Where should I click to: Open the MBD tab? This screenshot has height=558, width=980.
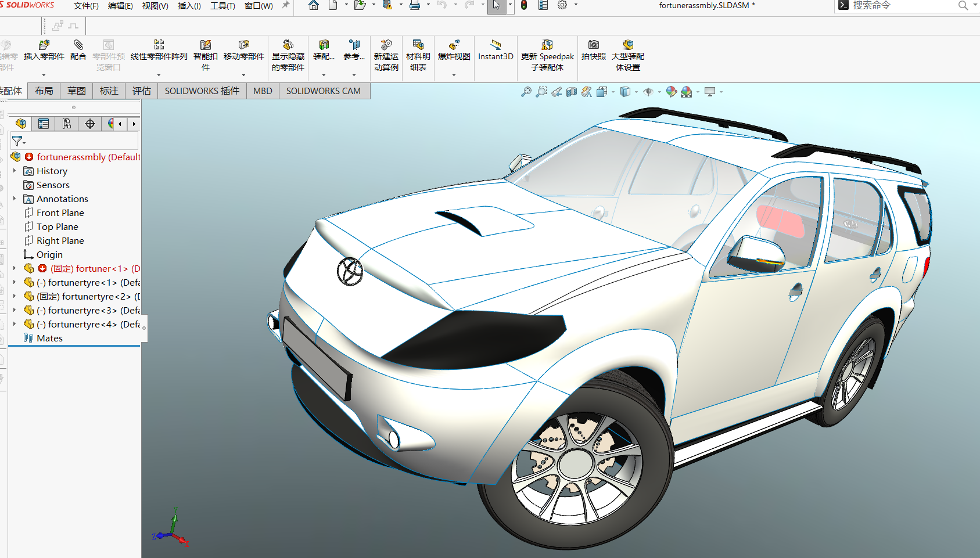point(263,91)
